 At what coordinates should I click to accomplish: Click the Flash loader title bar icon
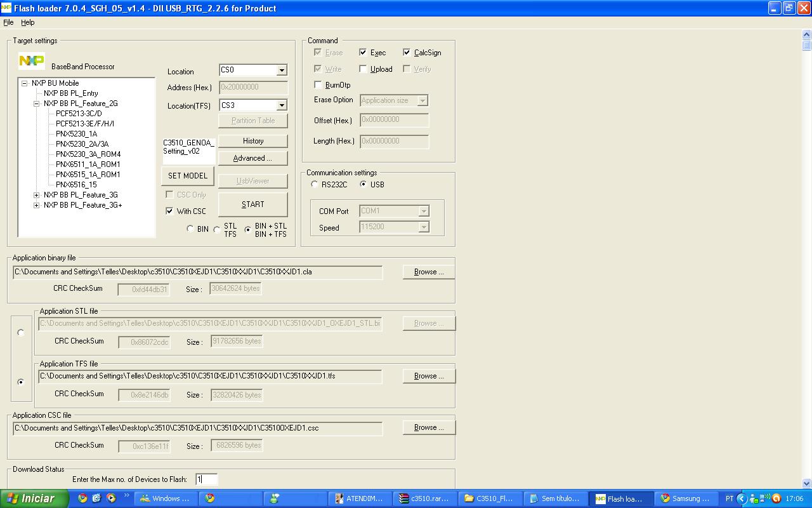click(6, 8)
